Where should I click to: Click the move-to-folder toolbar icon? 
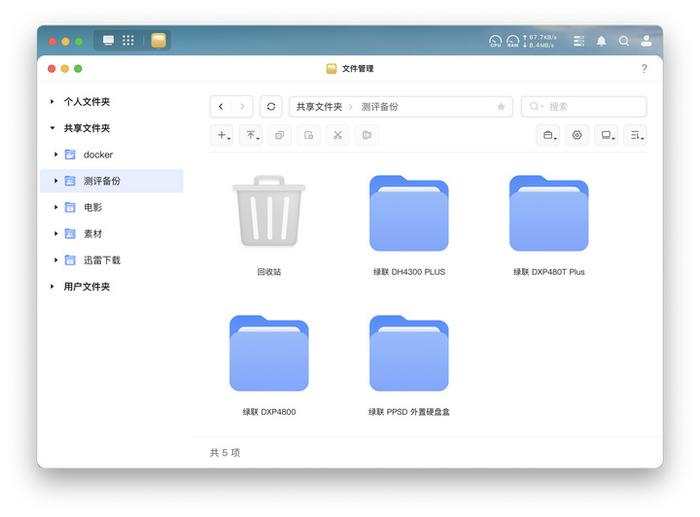coord(367,135)
